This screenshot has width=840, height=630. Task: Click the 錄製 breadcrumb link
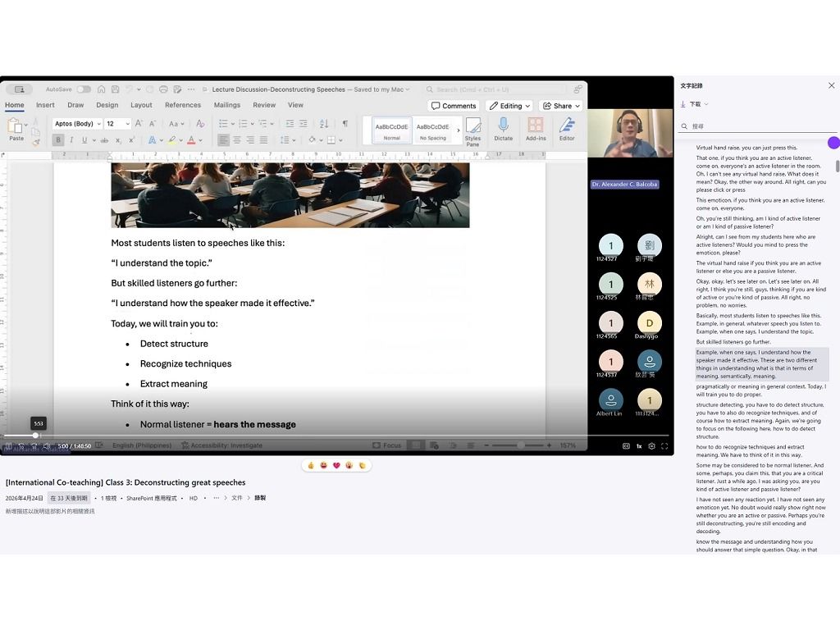pos(260,498)
